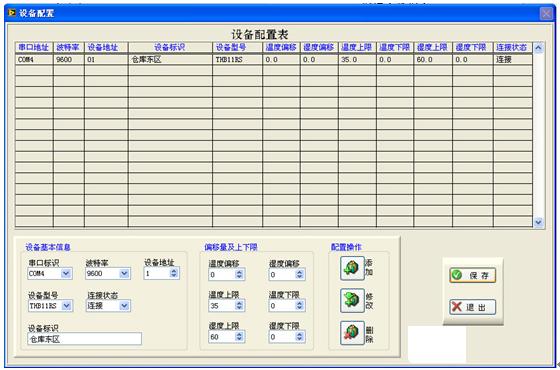Open the 设备型号 THB11RS dropdown
Image resolution: width=560 pixels, height=370 pixels.
pyautogui.click(x=66, y=306)
